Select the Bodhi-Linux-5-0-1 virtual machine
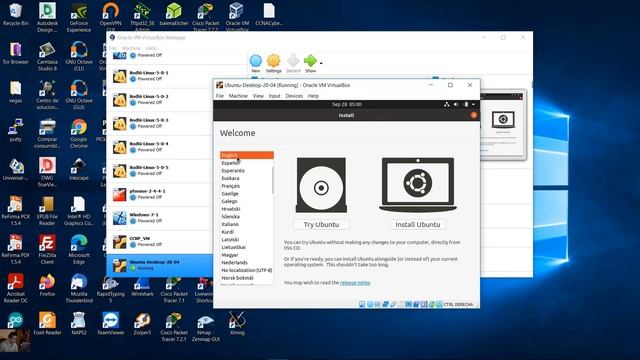The image size is (640, 360). point(160,76)
